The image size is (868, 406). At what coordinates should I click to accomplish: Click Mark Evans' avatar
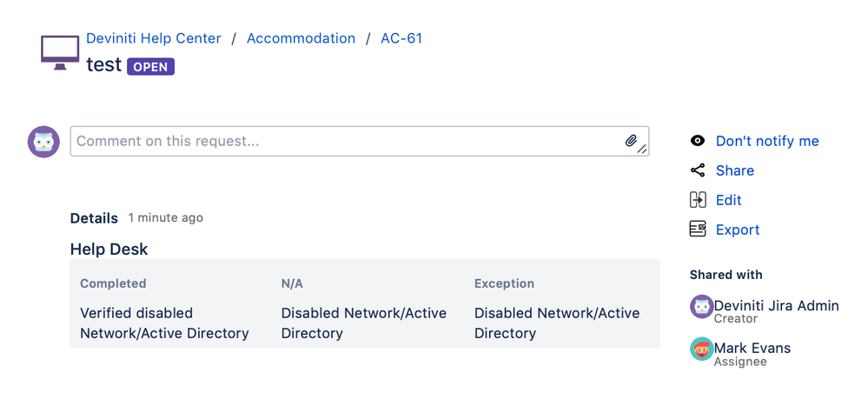[701, 349]
